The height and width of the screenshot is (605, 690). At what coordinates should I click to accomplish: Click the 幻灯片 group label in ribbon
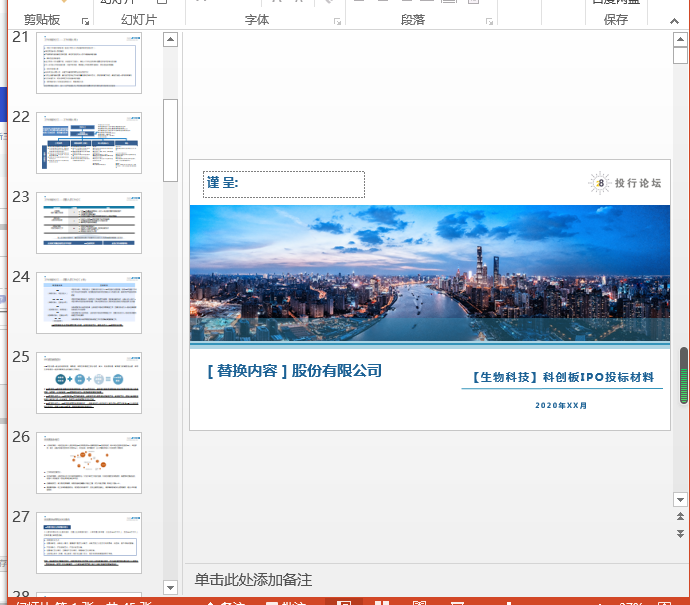139,20
